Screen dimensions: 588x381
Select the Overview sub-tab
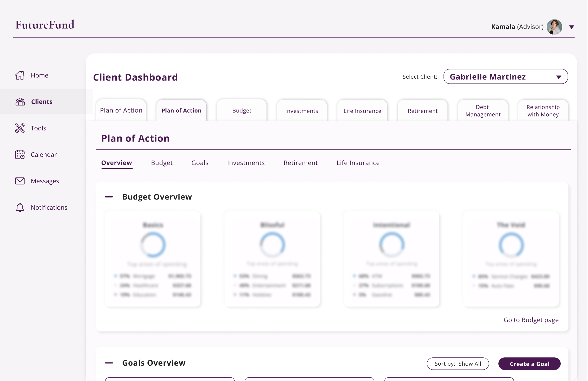click(117, 163)
